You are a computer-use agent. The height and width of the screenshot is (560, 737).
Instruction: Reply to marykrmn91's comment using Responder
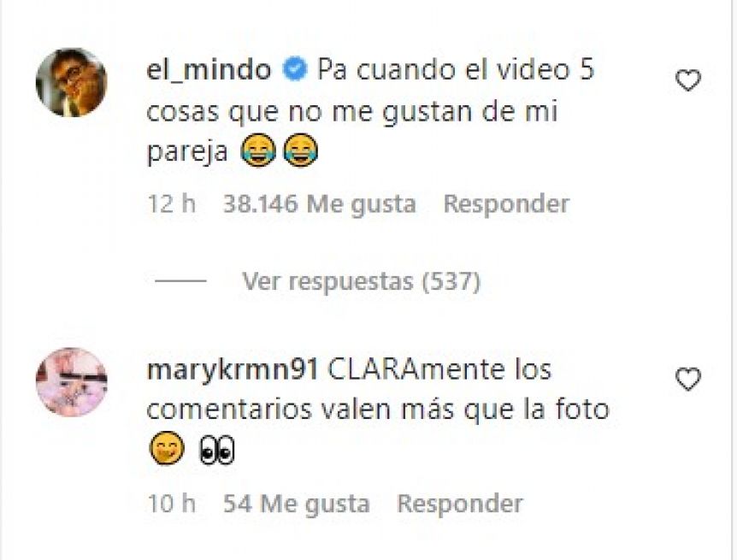tap(460, 504)
